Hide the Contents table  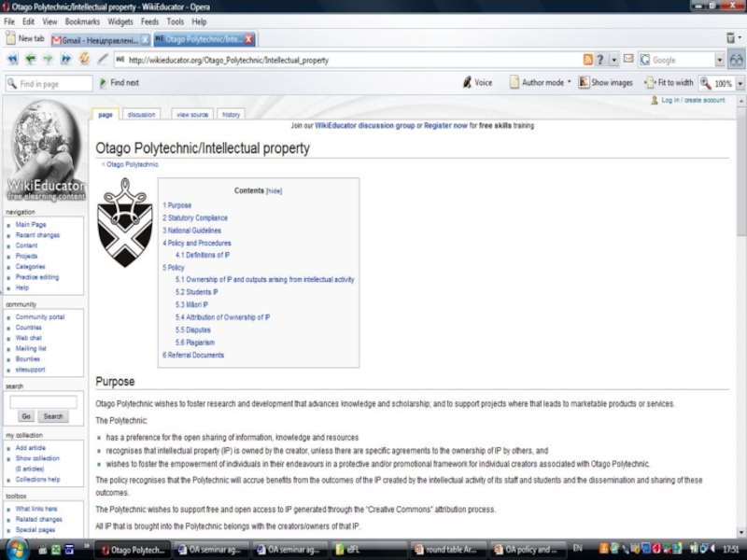pos(274,191)
